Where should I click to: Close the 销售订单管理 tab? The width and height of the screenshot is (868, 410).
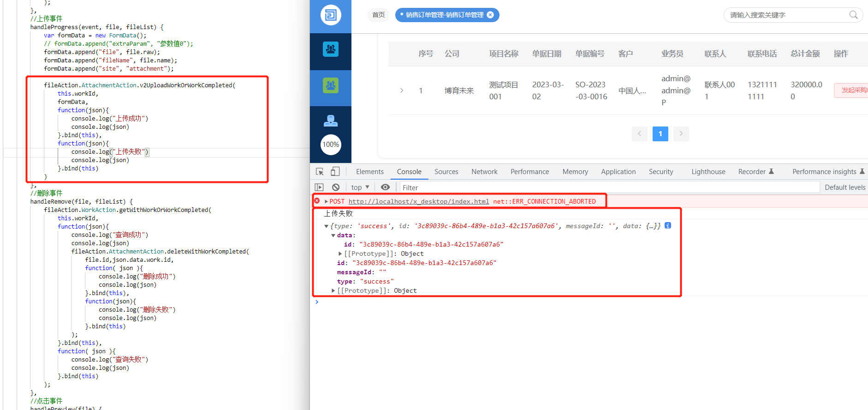490,15
